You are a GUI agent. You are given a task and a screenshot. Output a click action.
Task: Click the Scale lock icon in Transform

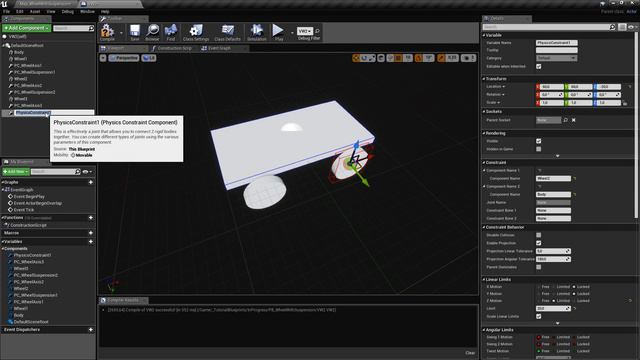pos(625,103)
